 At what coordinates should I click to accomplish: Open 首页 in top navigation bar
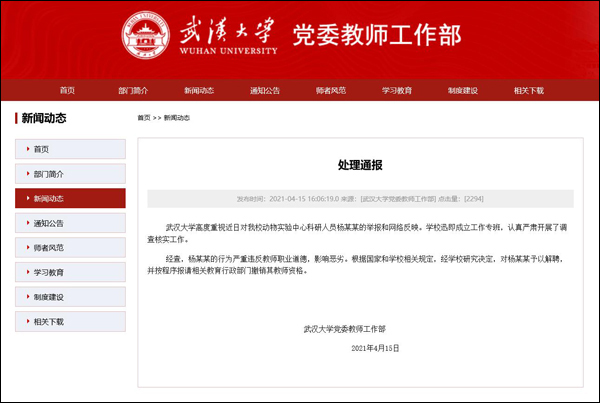tap(67, 90)
